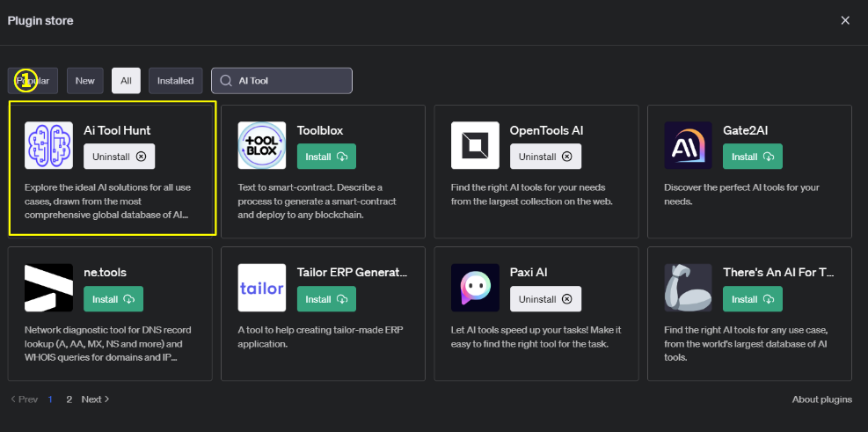This screenshot has height=432, width=868.
Task: Click the Tailor ERP description text
Action: tap(320, 337)
